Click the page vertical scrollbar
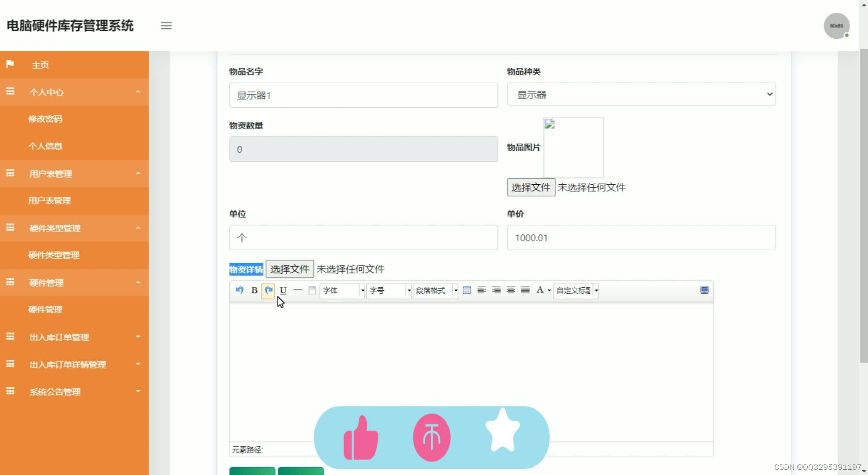Screen dimensions: 868x475 (864, 207)
